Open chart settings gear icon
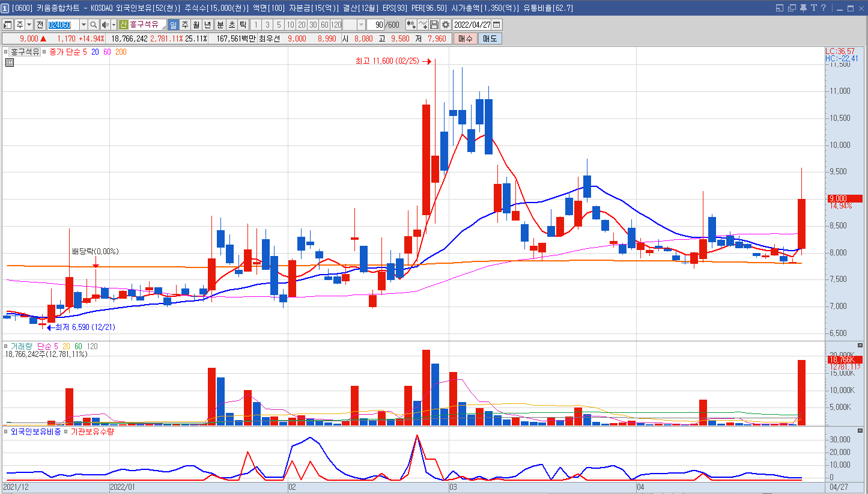Image resolution: width=868 pixels, height=494 pixels. [446, 25]
